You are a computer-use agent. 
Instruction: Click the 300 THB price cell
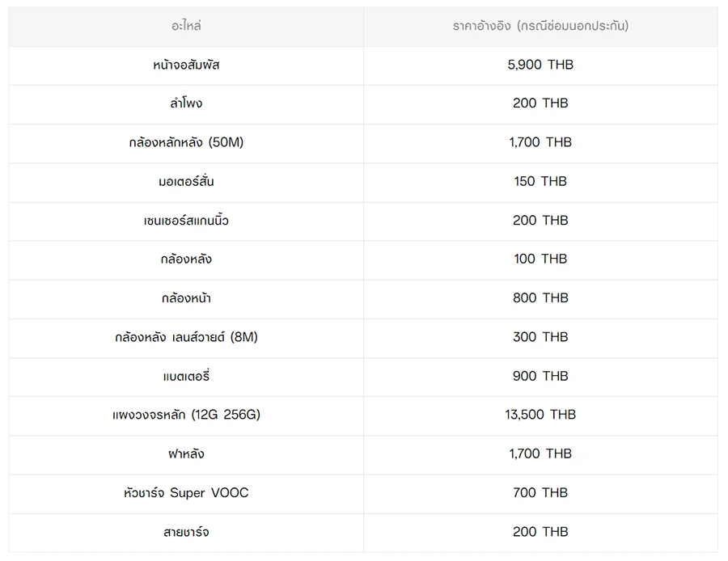tap(540, 337)
